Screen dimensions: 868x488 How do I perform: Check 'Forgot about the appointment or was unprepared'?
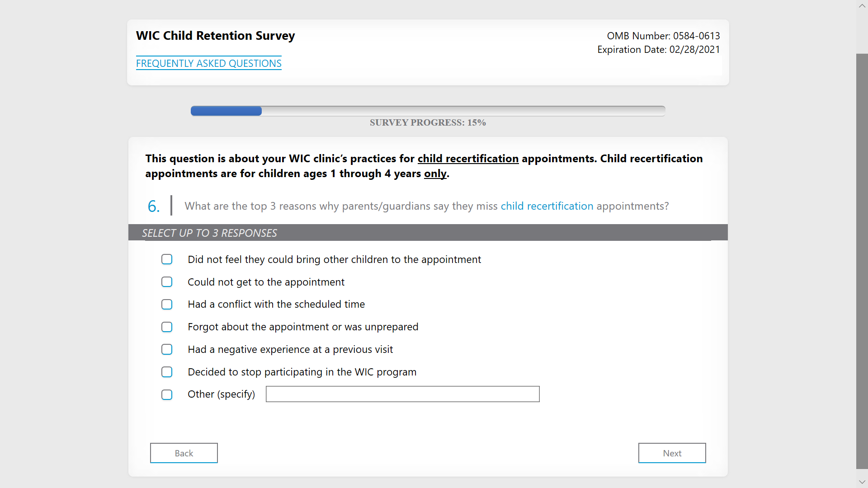pos(167,327)
